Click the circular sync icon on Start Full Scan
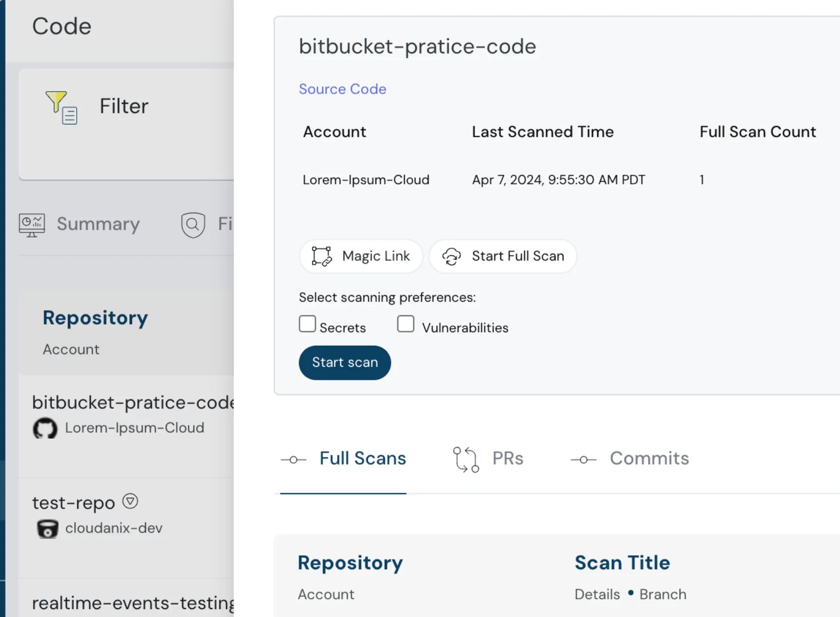 pyautogui.click(x=452, y=256)
